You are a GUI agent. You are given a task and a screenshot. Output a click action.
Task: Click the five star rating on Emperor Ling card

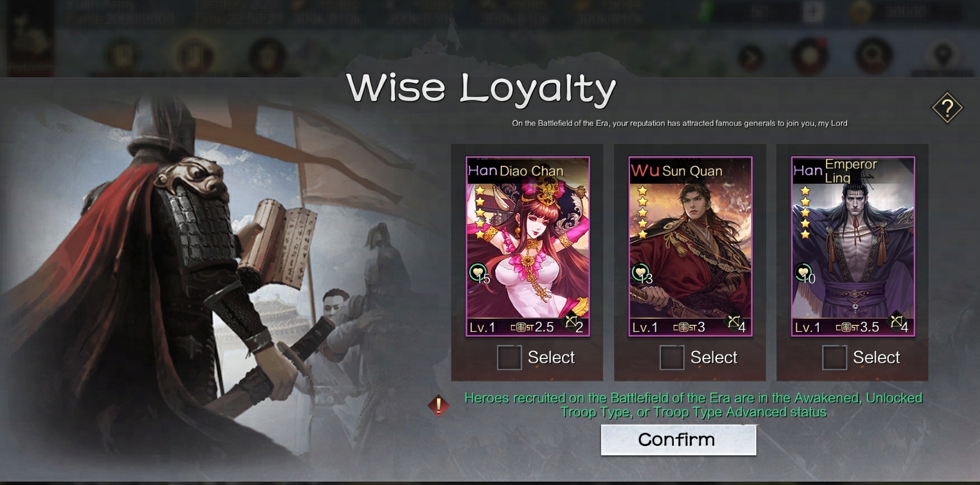point(805,213)
